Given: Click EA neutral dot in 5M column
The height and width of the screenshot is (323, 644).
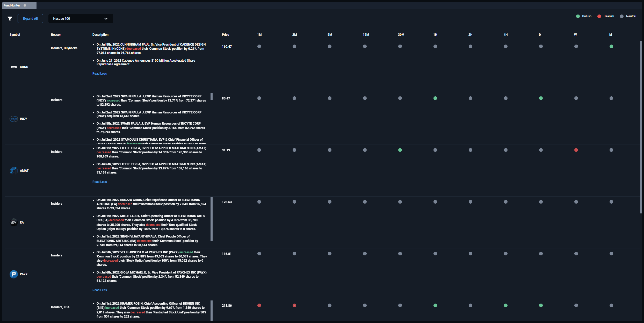Looking at the screenshot, I should [x=330, y=202].
